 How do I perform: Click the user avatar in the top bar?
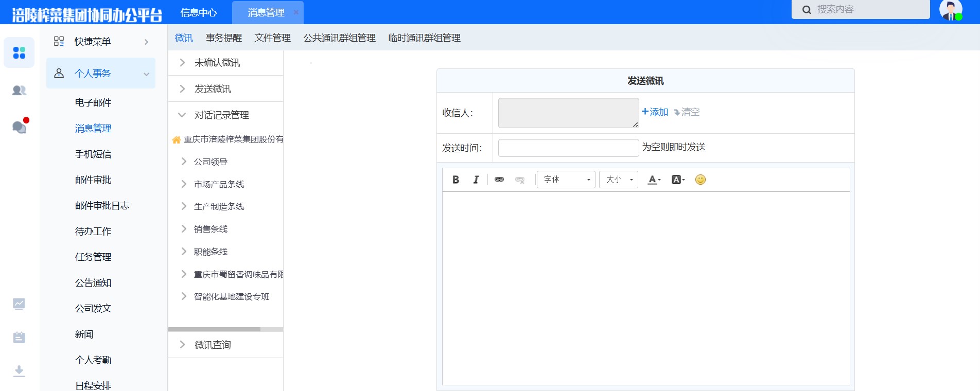pyautogui.click(x=951, y=10)
